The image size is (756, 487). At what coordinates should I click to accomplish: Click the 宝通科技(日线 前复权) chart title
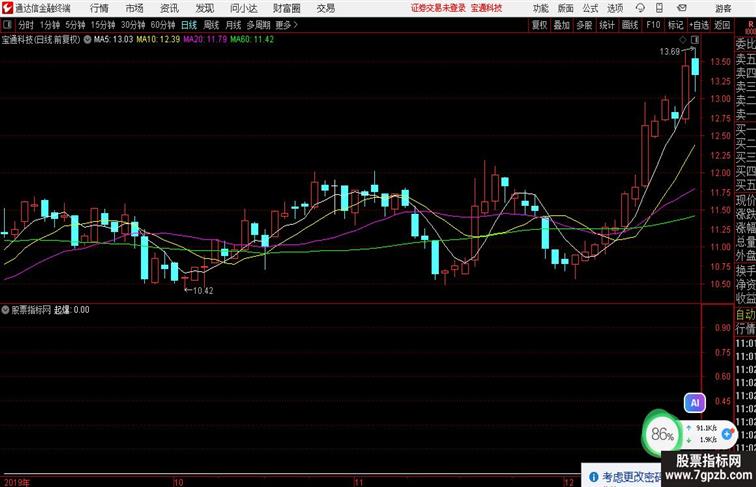(41, 40)
